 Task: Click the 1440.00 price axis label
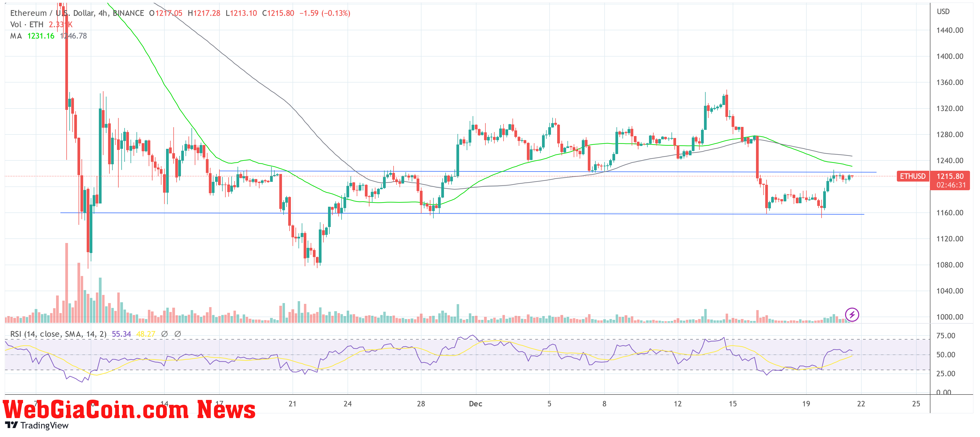tap(950, 30)
